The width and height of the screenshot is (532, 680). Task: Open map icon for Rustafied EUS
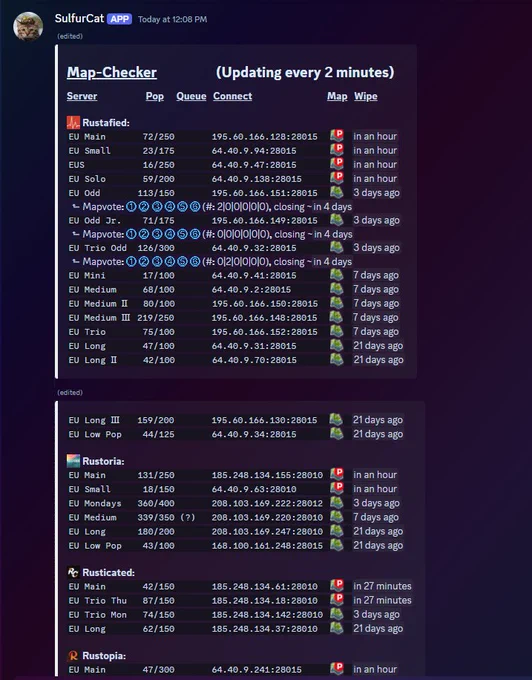[x=337, y=164]
